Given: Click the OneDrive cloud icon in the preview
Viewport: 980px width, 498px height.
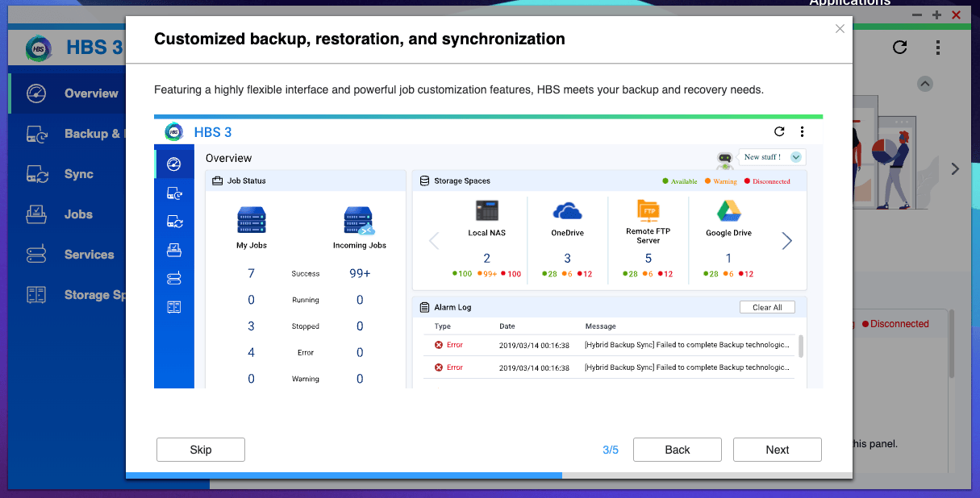Looking at the screenshot, I should click(x=567, y=211).
